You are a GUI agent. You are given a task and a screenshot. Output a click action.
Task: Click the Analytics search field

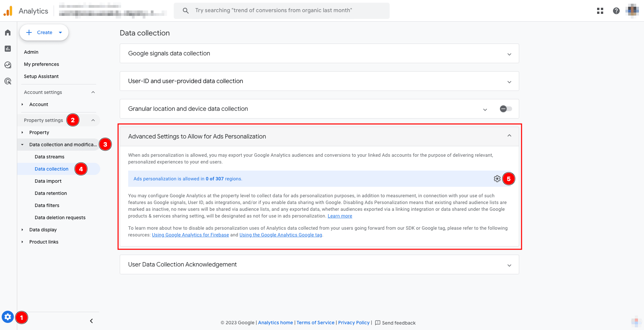pyautogui.click(x=282, y=10)
